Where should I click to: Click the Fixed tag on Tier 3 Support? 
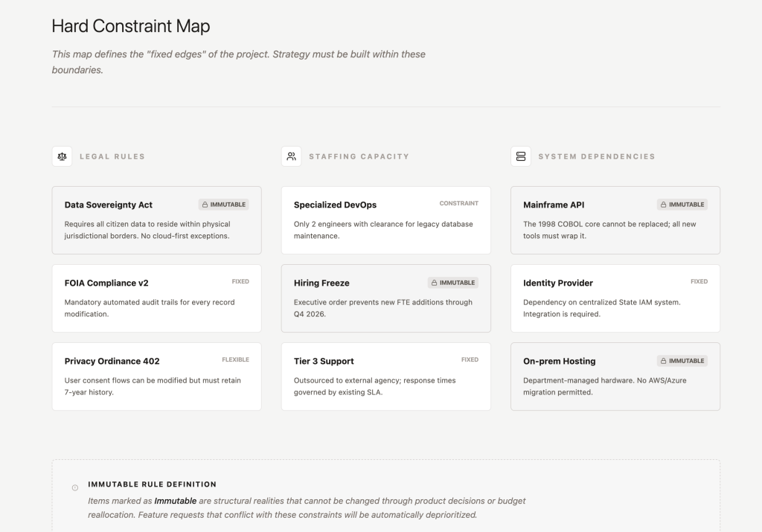point(470,360)
